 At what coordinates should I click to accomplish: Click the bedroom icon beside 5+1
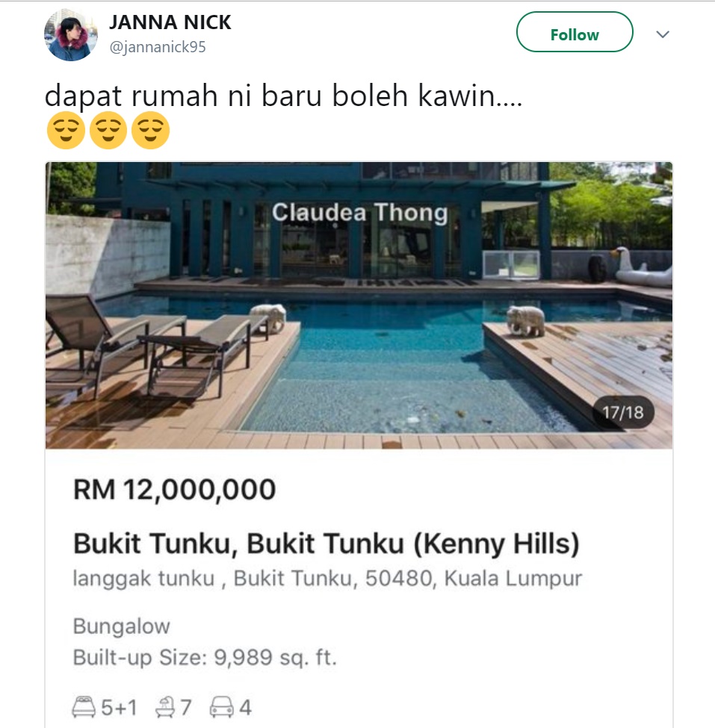(84, 707)
